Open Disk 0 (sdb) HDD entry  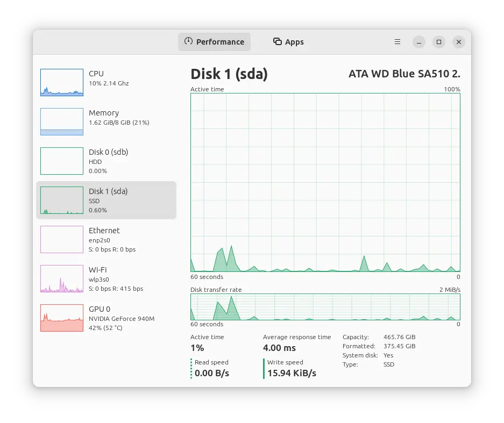click(108, 161)
